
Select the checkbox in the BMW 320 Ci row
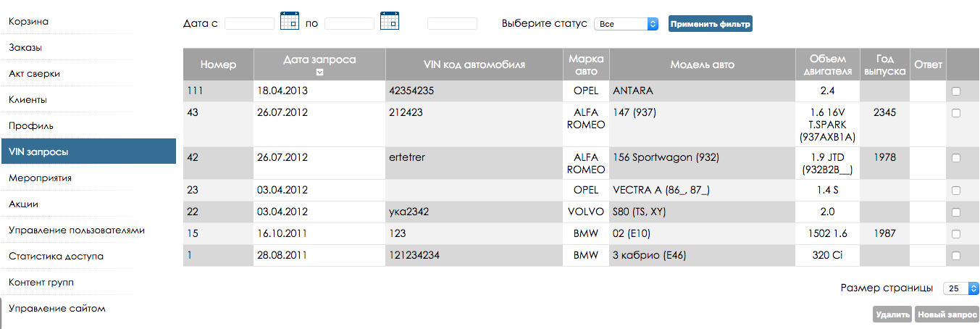click(956, 255)
